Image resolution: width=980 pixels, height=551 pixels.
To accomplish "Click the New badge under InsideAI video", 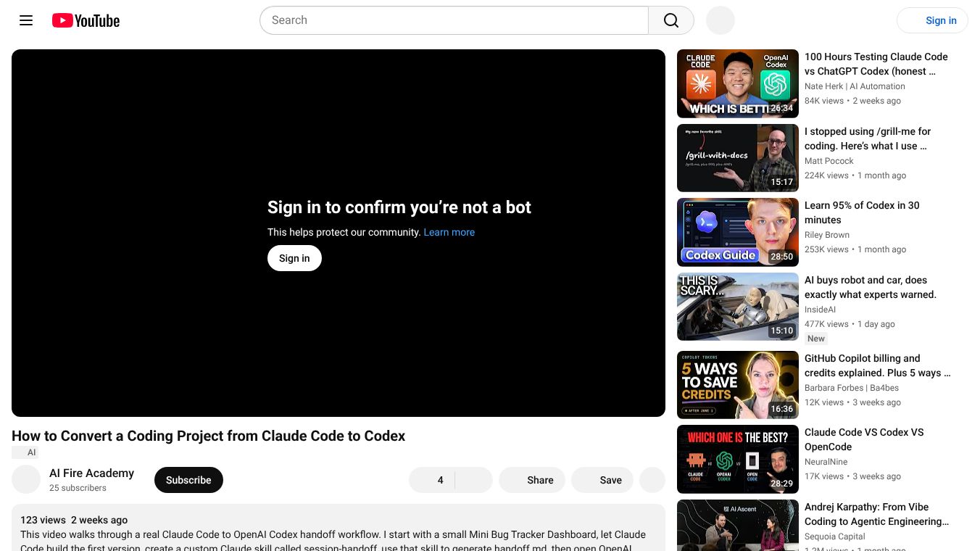I will (816, 339).
